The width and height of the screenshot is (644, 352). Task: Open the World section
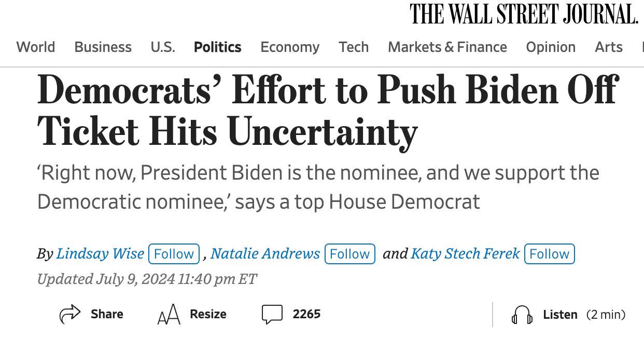coord(36,47)
